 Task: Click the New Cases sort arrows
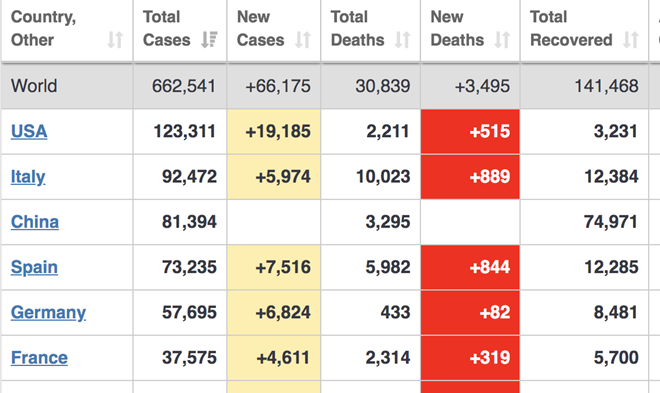pyautogui.click(x=303, y=40)
